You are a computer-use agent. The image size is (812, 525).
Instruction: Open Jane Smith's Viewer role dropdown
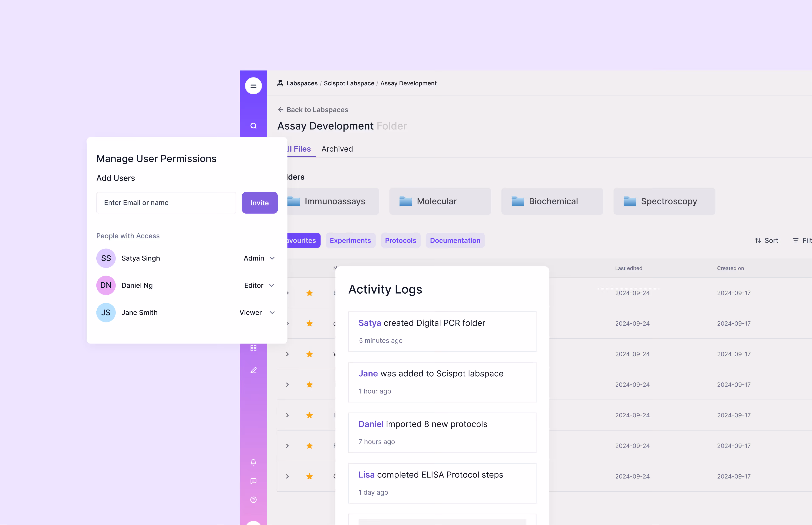click(x=258, y=312)
